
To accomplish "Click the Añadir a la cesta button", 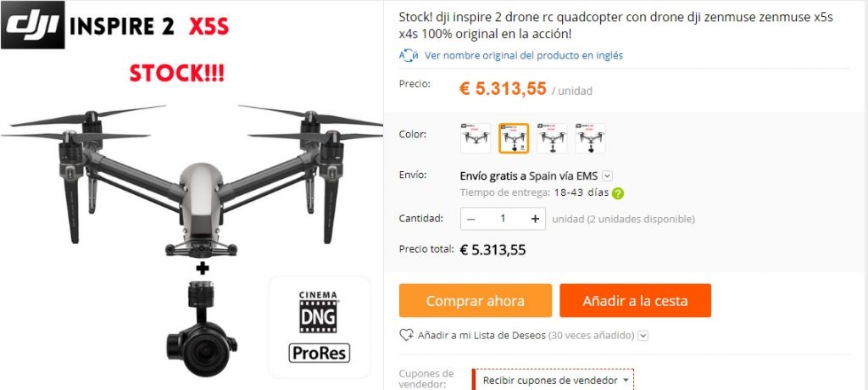I will tap(635, 301).
